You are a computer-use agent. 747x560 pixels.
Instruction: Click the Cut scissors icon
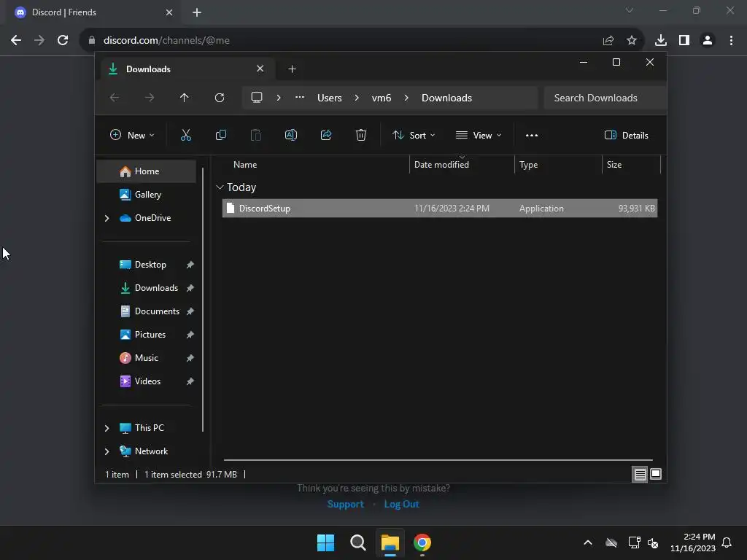click(x=186, y=135)
